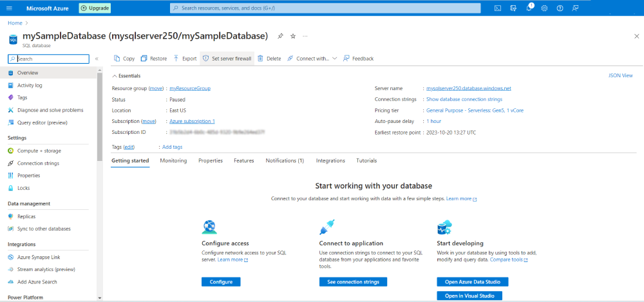Switch to the Features tab

[244, 160]
